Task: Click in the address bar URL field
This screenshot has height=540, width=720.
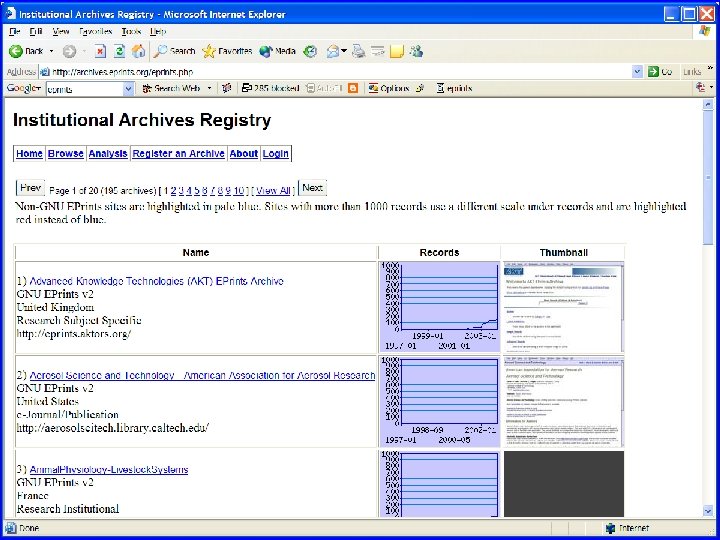Action: [x=340, y=72]
